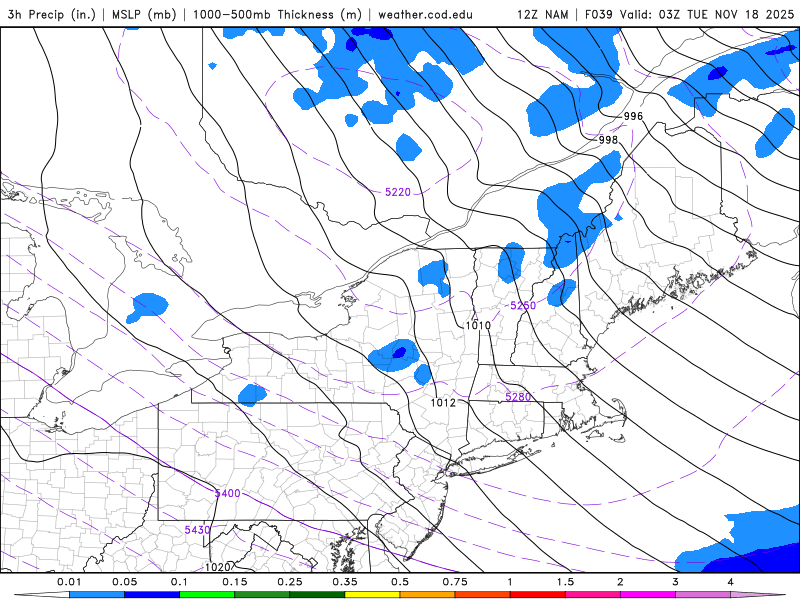Click the 0.35 legend value

[x=345, y=582]
